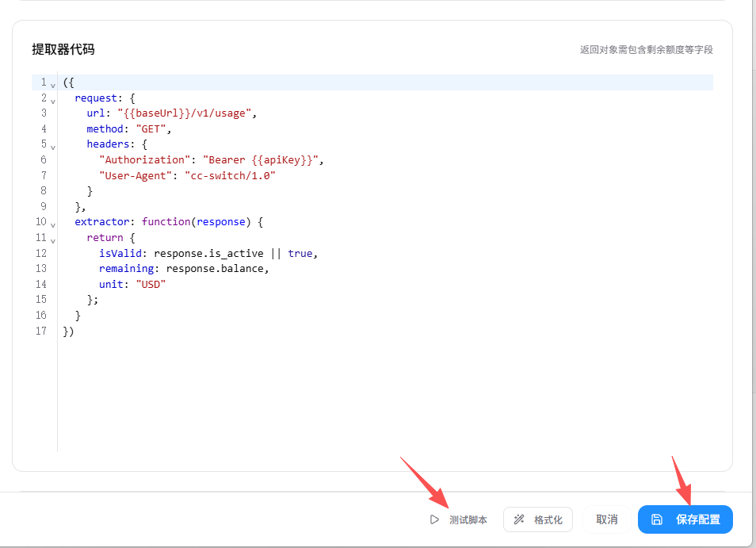Click the isValid: response.is_active line
The width and height of the screenshot is (756, 548).
click(208, 253)
